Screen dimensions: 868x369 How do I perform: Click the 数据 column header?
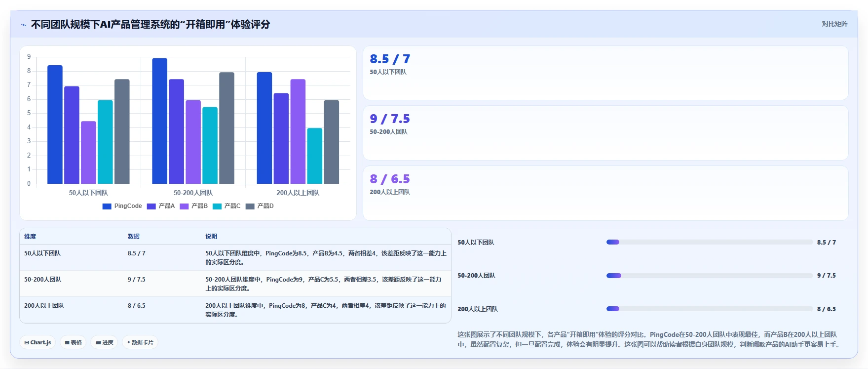pyautogui.click(x=134, y=237)
